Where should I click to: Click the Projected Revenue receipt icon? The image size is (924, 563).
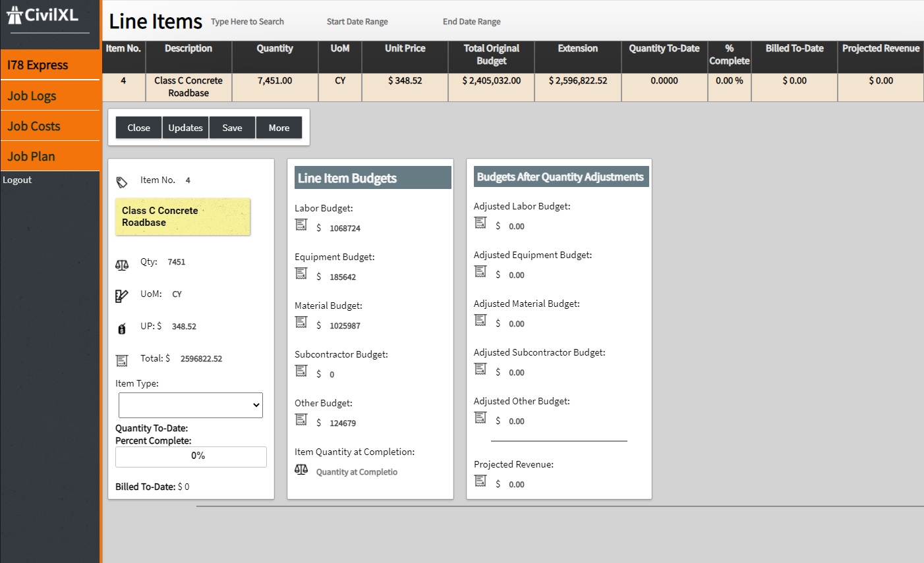click(480, 481)
